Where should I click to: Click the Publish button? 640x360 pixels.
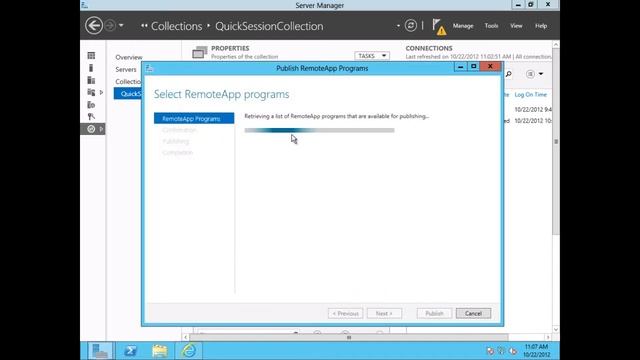click(434, 313)
